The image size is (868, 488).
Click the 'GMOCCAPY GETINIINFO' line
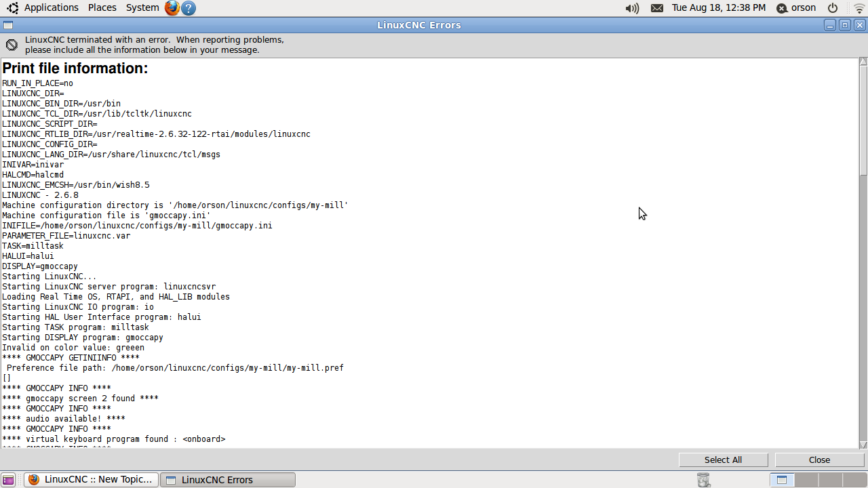pyautogui.click(x=71, y=358)
